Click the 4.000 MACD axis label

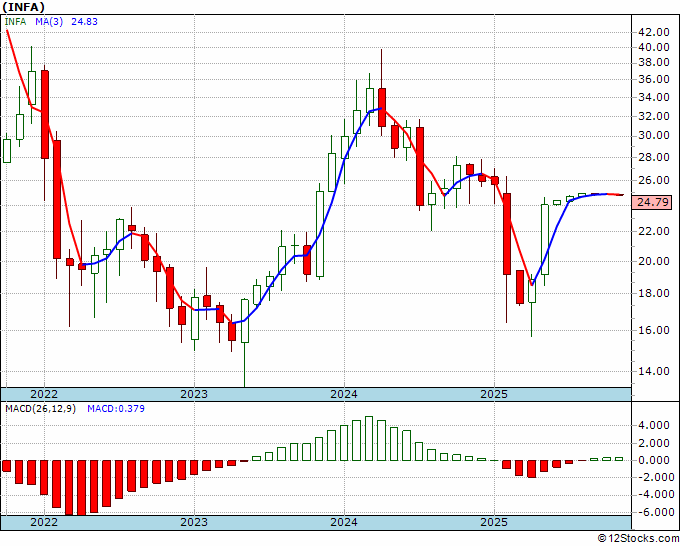click(x=656, y=425)
